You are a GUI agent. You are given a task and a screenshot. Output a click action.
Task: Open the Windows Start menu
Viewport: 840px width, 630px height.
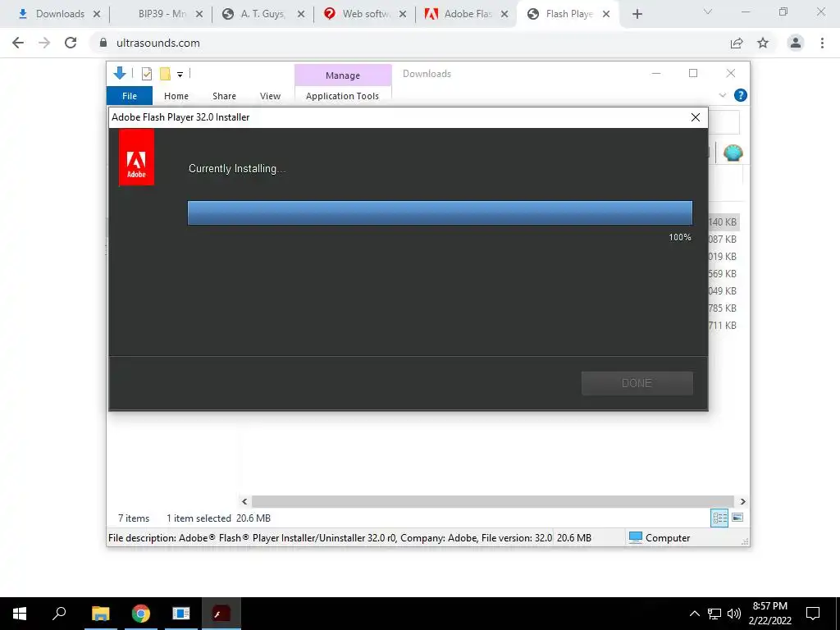[x=20, y=614]
